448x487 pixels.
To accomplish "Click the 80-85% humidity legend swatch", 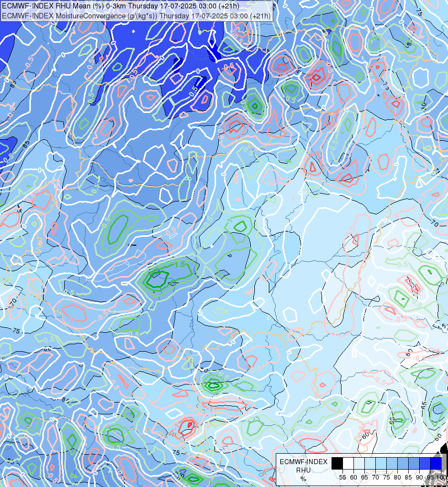I will click(403, 463).
